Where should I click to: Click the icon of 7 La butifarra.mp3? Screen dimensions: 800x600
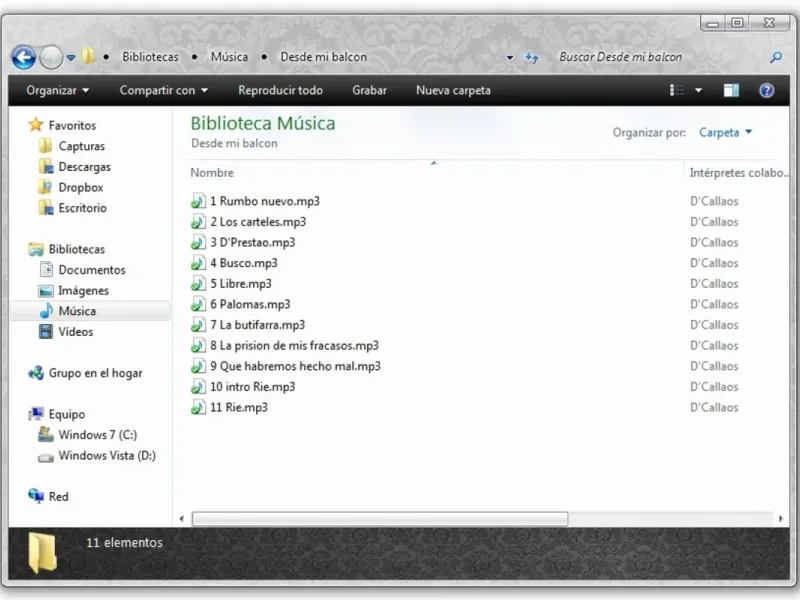click(198, 324)
